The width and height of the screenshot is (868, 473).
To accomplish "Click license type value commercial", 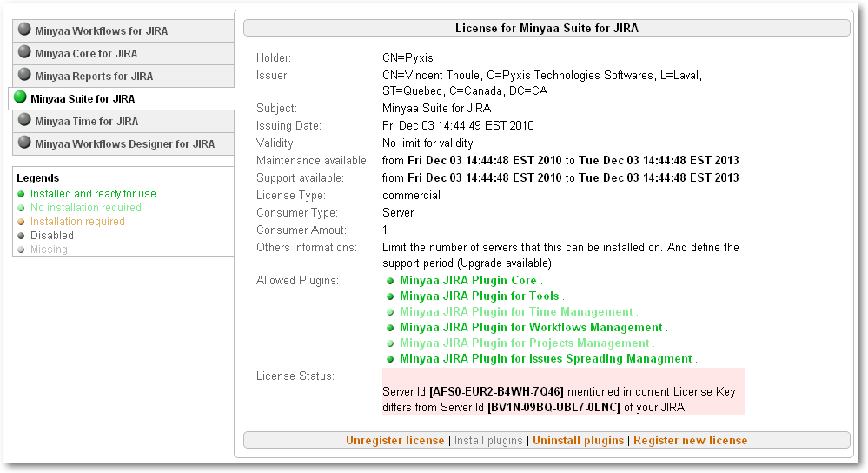I will (x=411, y=196).
